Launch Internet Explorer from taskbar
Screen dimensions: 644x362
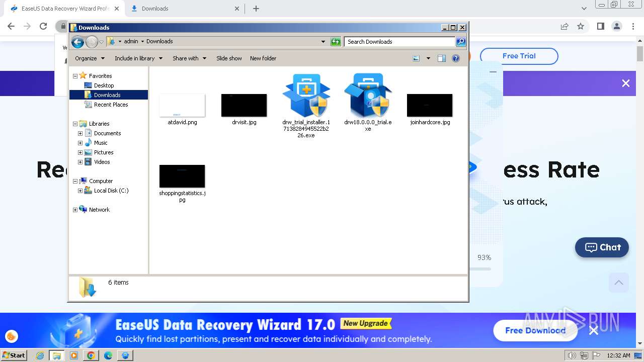(x=40, y=355)
